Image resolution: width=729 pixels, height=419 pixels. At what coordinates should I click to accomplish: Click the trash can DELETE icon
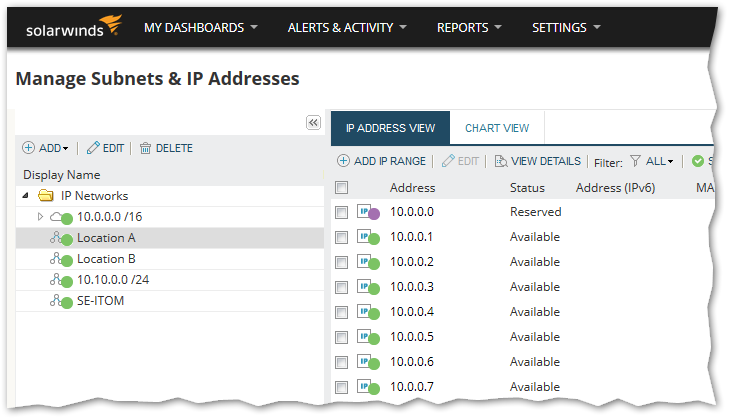pyautogui.click(x=146, y=148)
